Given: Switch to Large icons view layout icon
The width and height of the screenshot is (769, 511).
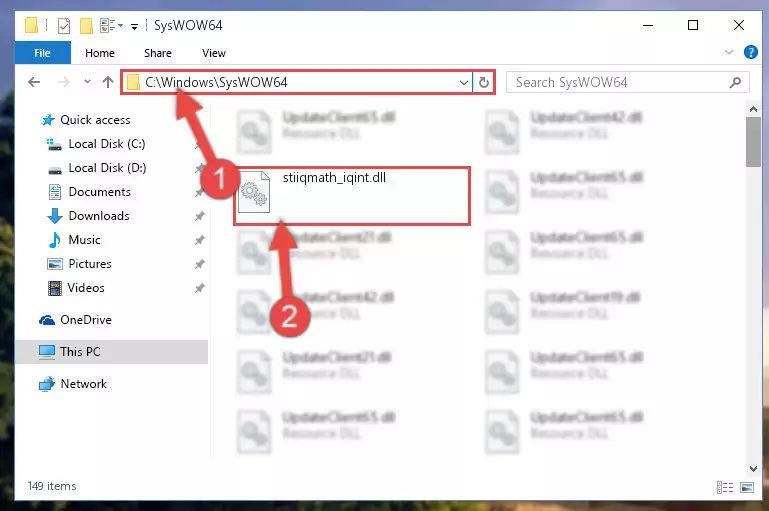Looking at the screenshot, I should coord(747,487).
